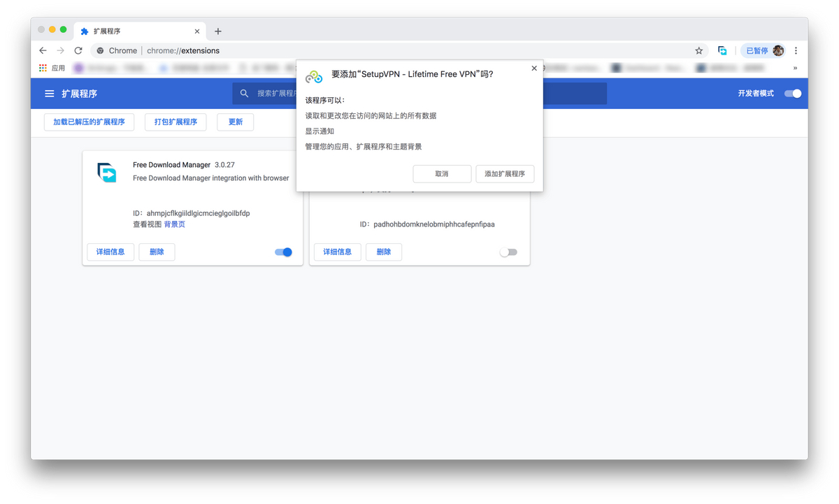Toggle 开发者模式 developer mode switch
The image size is (839, 504).
tap(792, 94)
